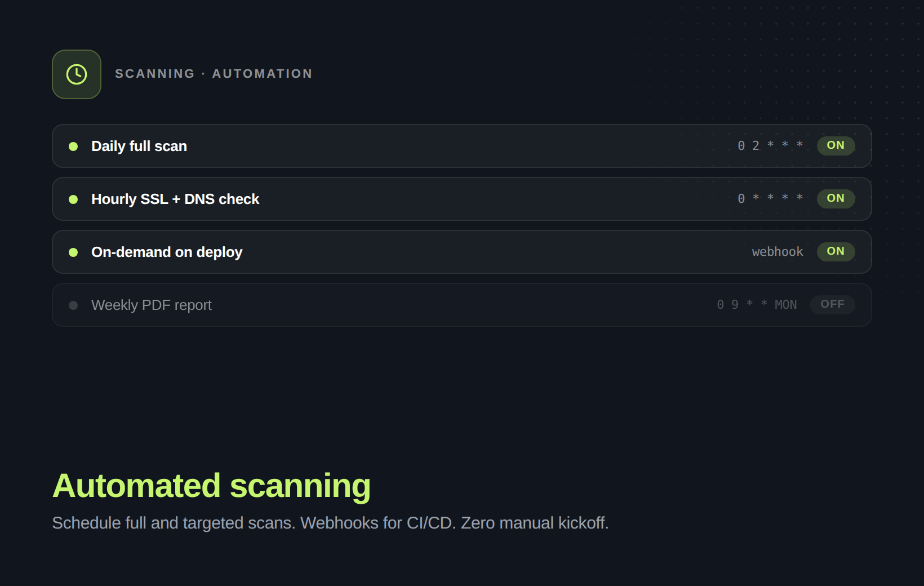The height and width of the screenshot is (586, 924).
Task: Click the green status dot for Daily full scan
Action: 73,146
